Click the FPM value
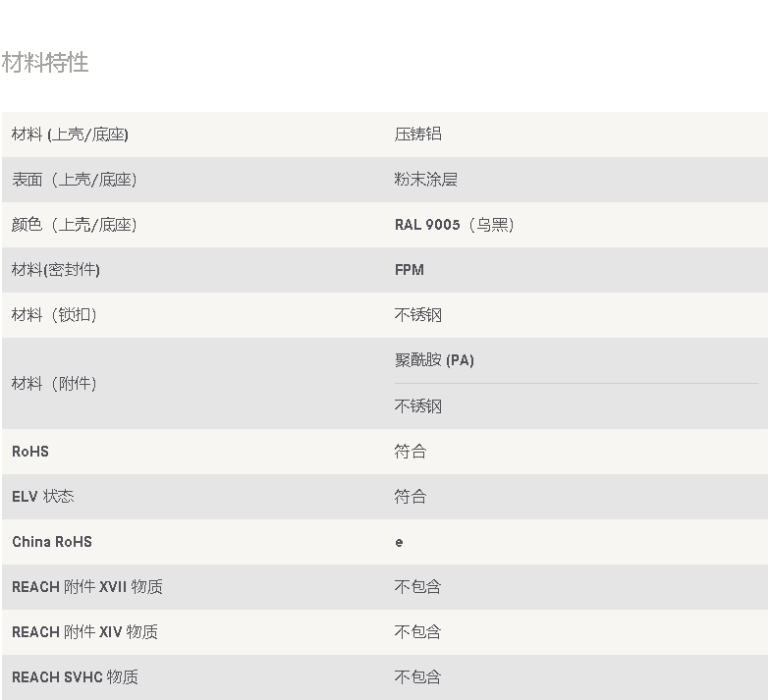 410,270
